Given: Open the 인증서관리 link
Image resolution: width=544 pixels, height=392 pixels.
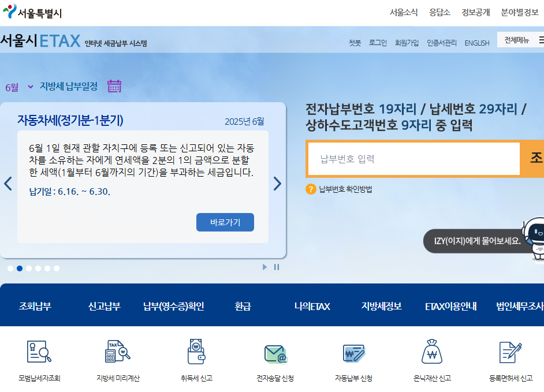Looking at the screenshot, I should pos(442,43).
